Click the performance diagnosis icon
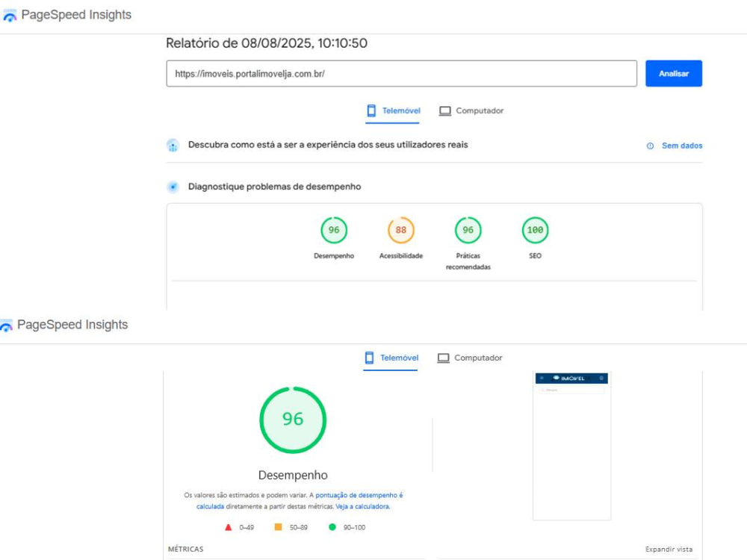The image size is (747, 560). (173, 187)
